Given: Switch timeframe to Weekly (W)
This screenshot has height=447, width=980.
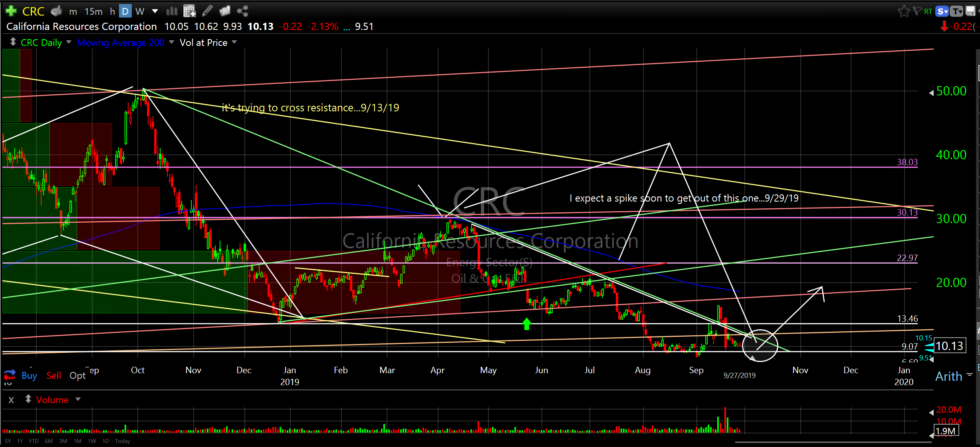Looking at the screenshot, I should (139, 11).
